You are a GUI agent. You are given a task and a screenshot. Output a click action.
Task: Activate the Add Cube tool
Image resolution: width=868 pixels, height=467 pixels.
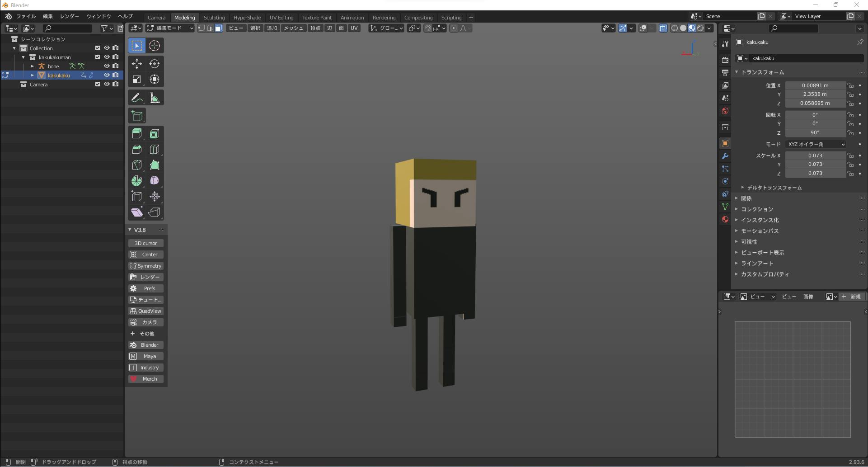(137, 116)
